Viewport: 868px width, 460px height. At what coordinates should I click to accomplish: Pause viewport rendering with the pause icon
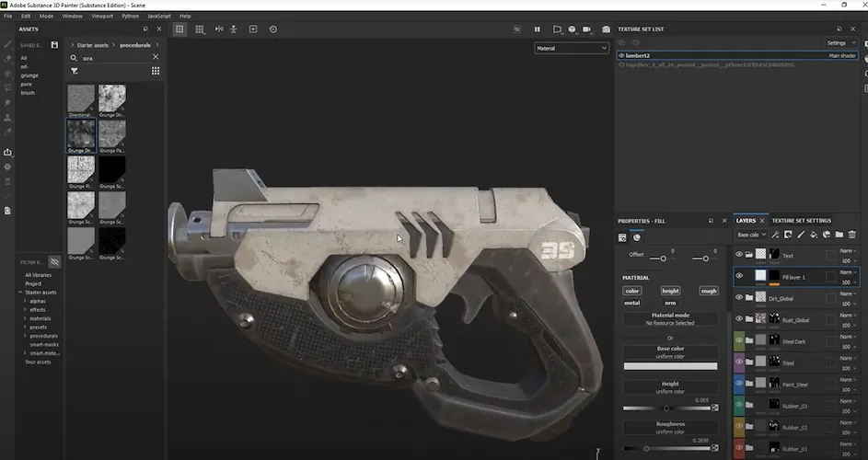pyautogui.click(x=538, y=29)
